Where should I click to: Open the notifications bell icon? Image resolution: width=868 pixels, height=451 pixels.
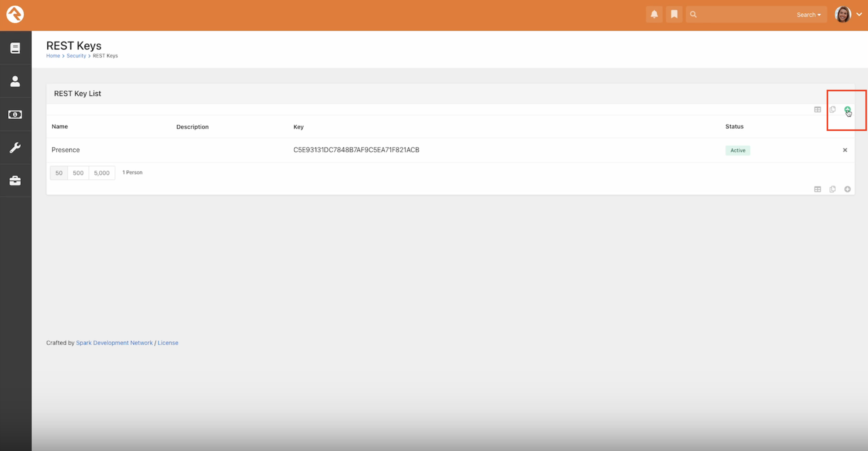(654, 15)
